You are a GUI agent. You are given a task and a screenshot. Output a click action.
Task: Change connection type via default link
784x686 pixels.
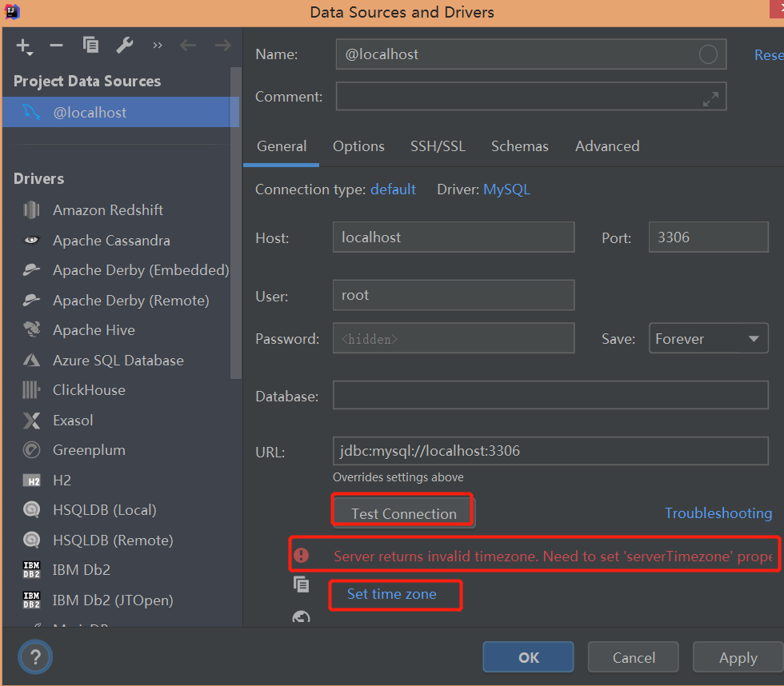[393, 189]
